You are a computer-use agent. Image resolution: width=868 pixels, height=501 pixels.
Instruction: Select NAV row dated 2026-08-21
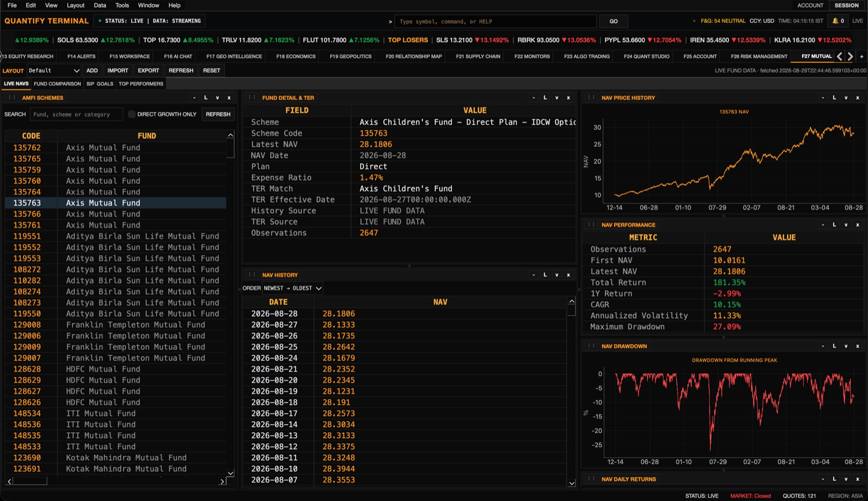(404, 369)
